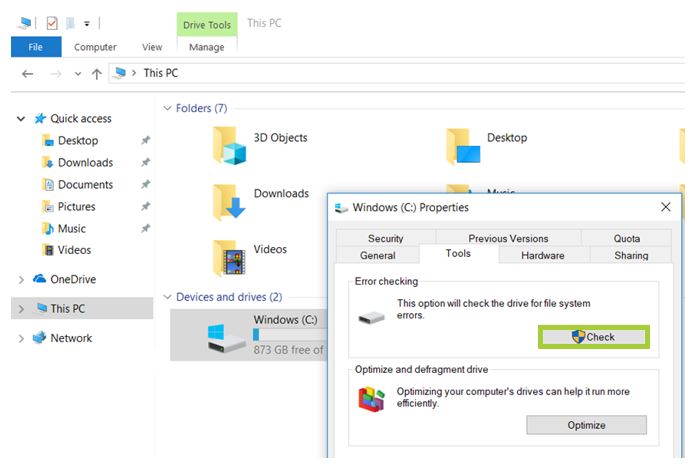Click the New folder icon in quick access toolbar
This screenshot has height=469, width=697.
click(x=70, y=23)
